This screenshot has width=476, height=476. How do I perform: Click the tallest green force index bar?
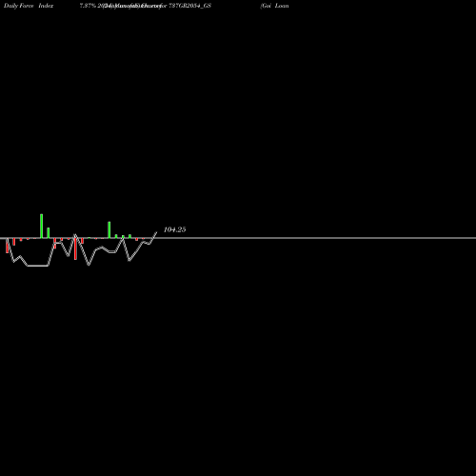42,226
